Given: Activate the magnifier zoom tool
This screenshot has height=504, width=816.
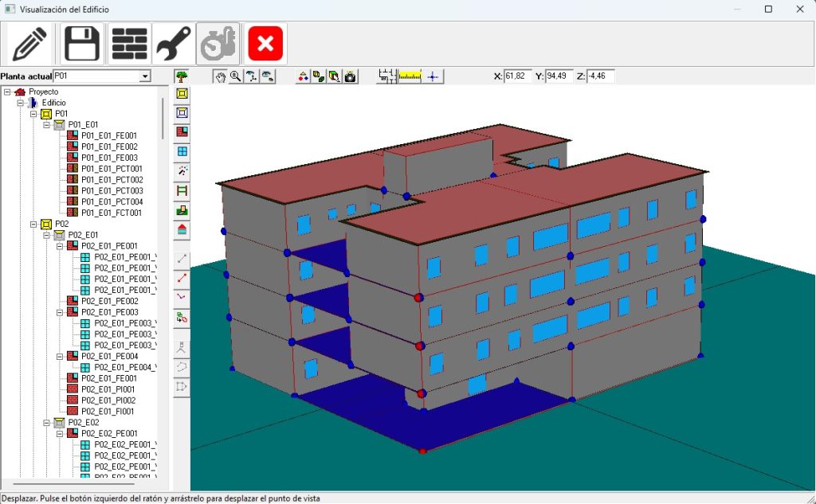Looking at the screenshot, I should 236,76.
